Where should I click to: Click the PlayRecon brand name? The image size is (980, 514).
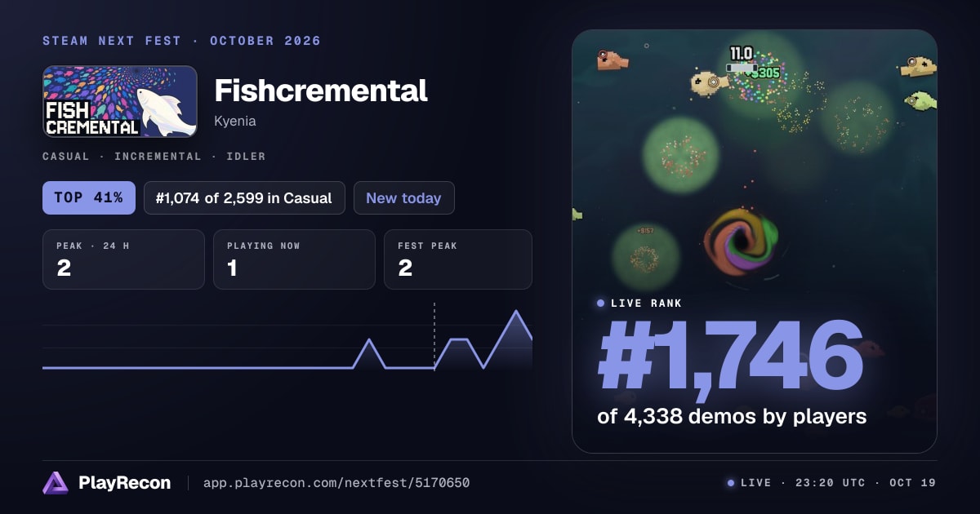click(x=124, y=483)
